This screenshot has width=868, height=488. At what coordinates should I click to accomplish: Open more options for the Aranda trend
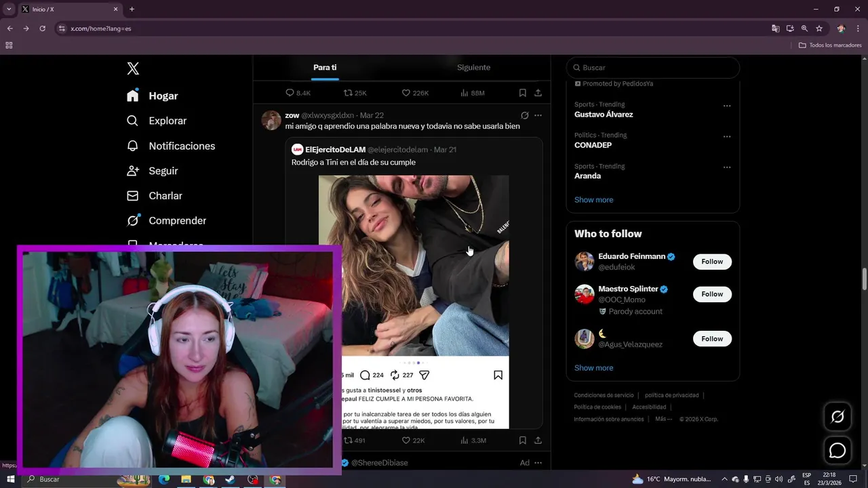click(727, 167)
